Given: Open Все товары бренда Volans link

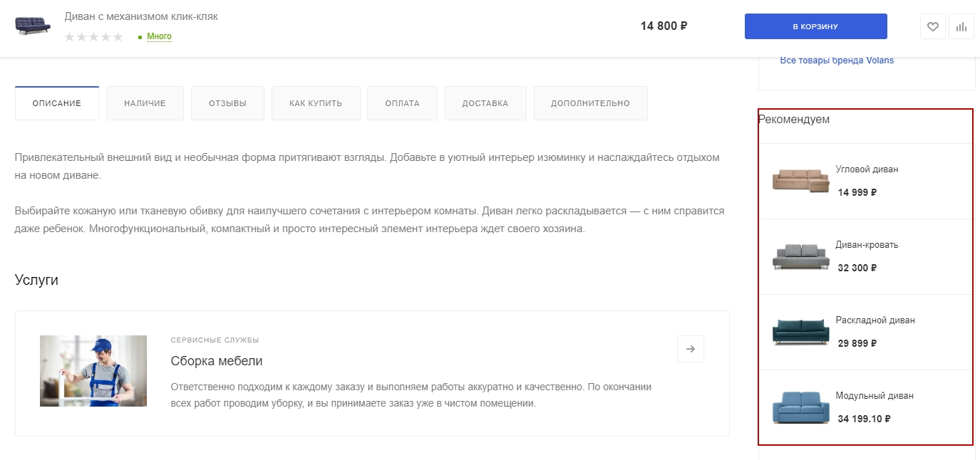Looking at the screenshot, I should tap(837, 61).
